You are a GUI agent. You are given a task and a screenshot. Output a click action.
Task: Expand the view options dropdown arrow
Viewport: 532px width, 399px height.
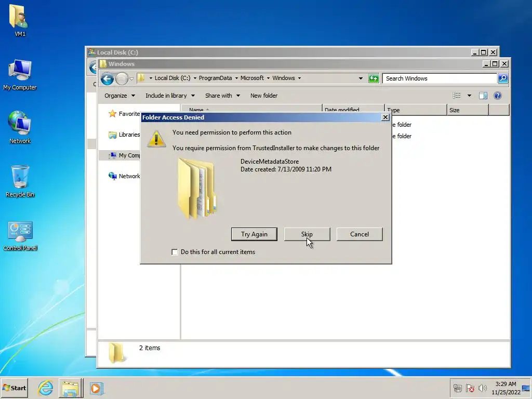tap(469, 96)
